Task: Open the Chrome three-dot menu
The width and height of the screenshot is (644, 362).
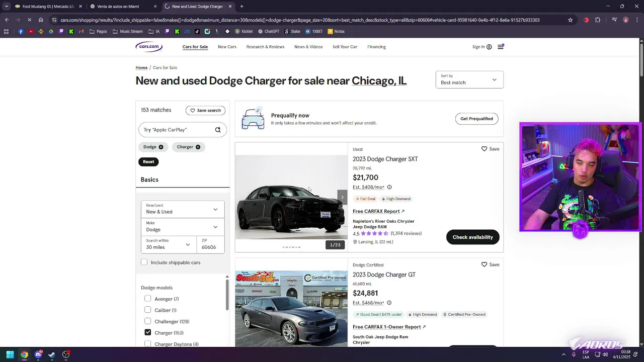Action: coord(636,20)
